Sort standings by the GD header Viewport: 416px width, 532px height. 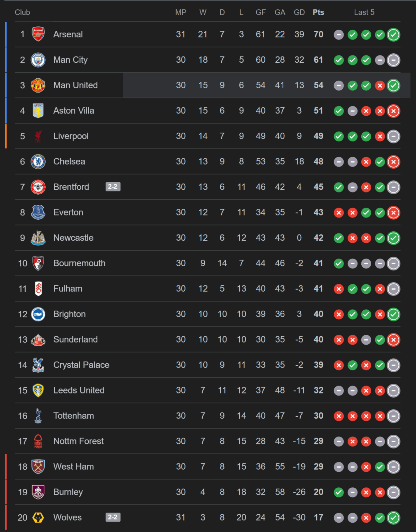pyautogui.click(x=299, y=12)
